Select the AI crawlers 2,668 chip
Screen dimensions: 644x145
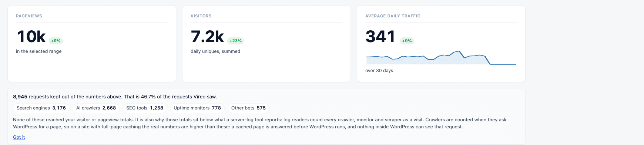(x=96, y=108)
